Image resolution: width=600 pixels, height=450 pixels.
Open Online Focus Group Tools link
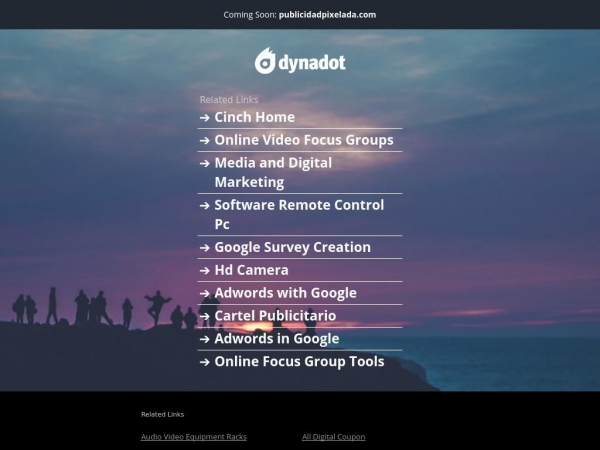tap(299, 362)
